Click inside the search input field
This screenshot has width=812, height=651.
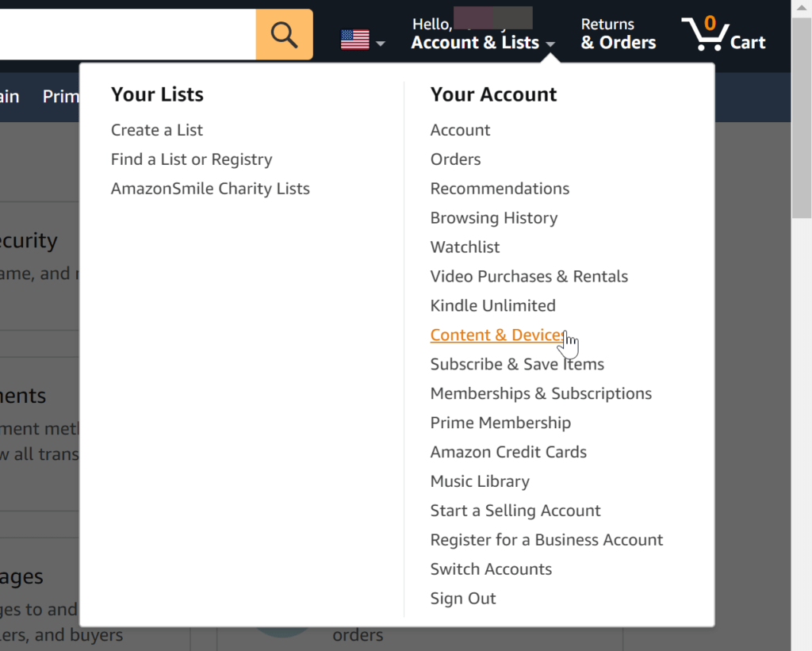(128, 34)
